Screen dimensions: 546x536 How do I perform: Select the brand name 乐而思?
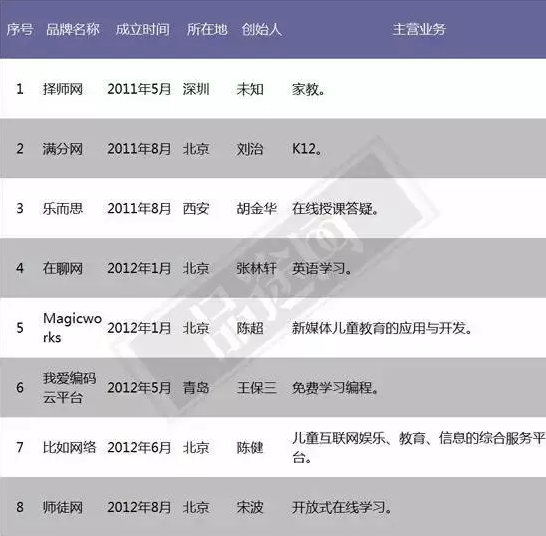63,209
